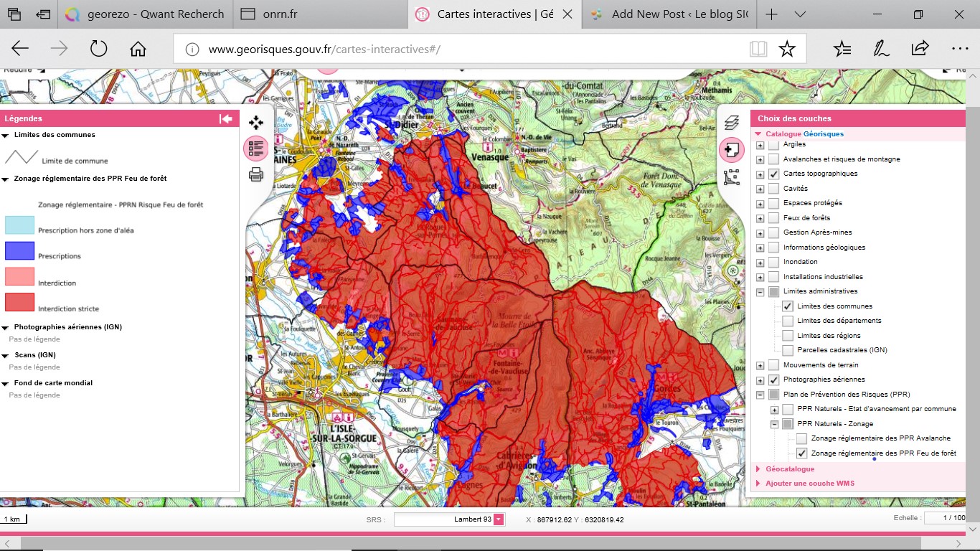Screen dimensions: 980x551
Task: Collapse the Limites administratives group
Action: pyautogui.click(x=760, y=292)
